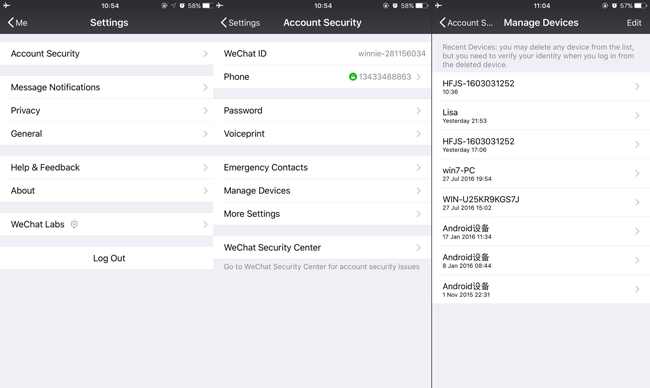The width and height of the screenshot is (650, 388).
Task: Open the About row
Action: click(107, 191)
